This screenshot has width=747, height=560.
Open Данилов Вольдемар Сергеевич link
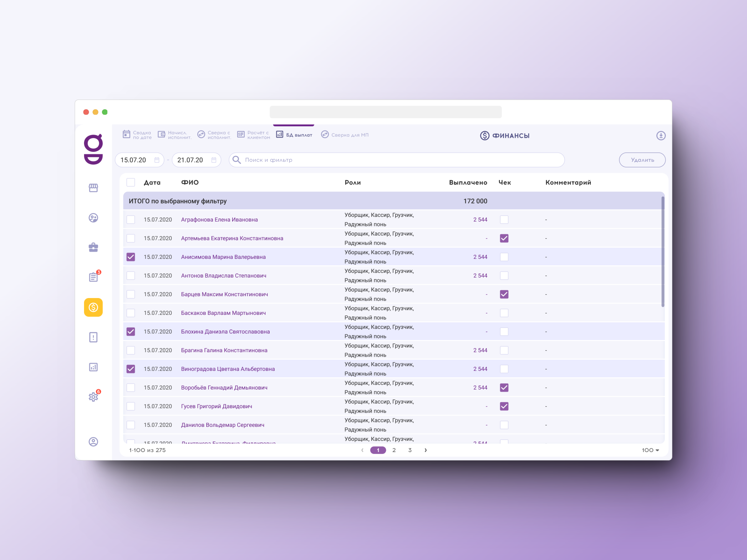click(223, 425)
